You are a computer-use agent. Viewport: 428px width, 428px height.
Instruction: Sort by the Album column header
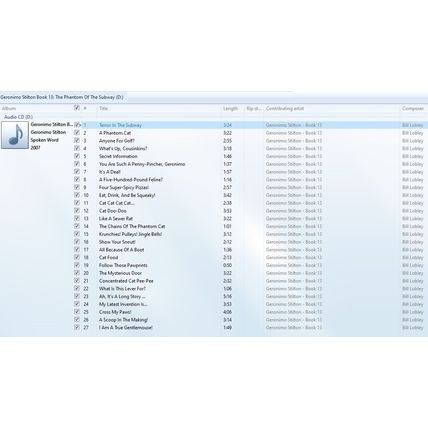pyautogui.click(x=9, y=108)
